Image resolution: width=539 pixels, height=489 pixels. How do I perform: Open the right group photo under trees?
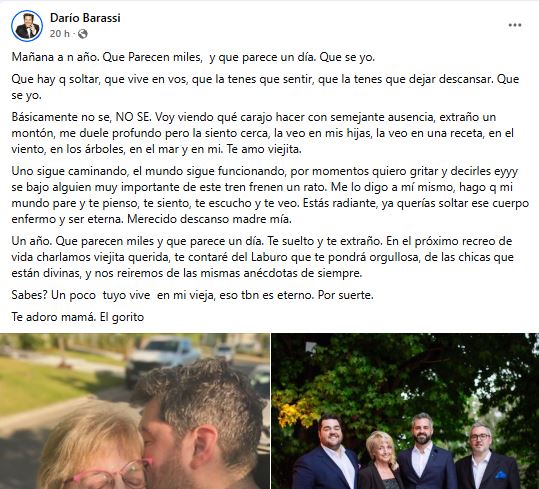click(405, 411)
